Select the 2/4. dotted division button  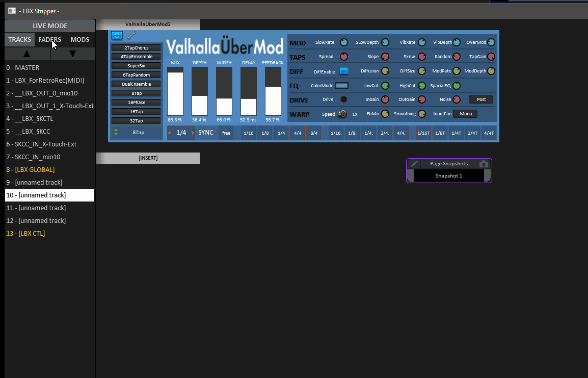[385, 133]
